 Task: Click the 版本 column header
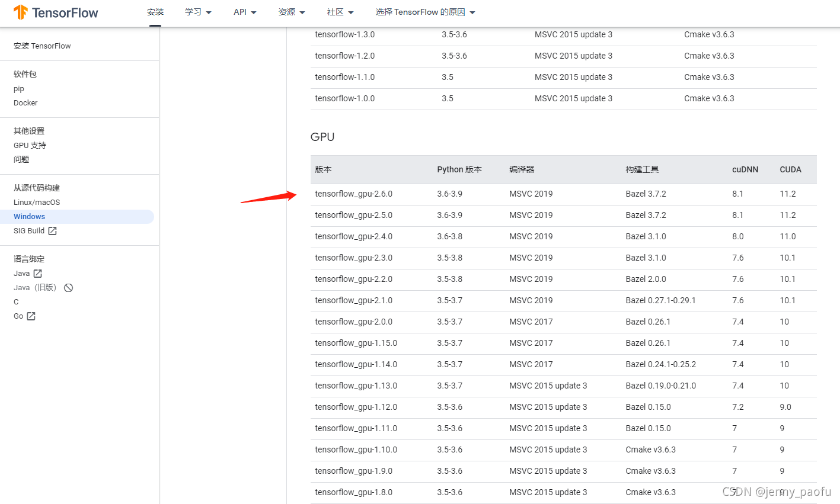tap(324, 169)
